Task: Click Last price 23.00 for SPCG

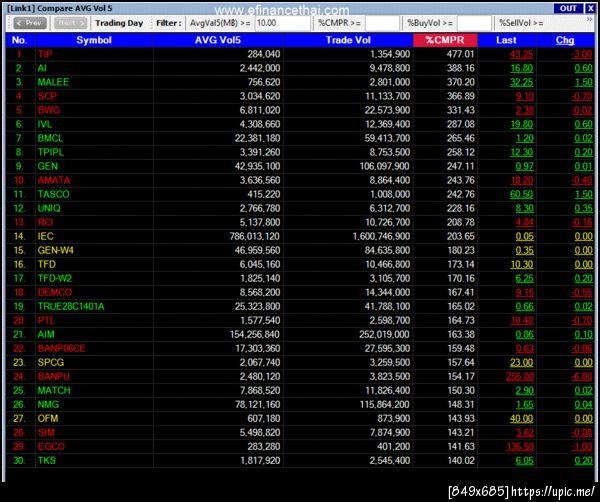Action: pyautogui.click(x=521, y=363)
